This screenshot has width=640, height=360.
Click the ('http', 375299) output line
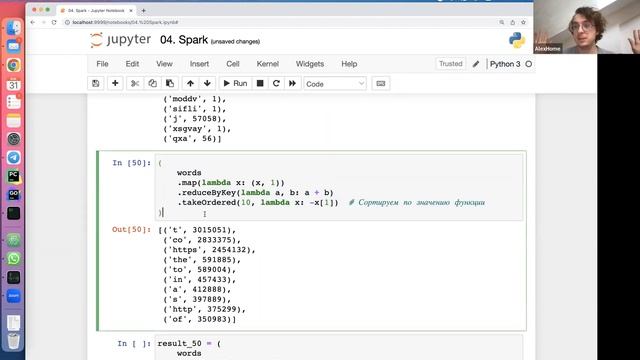(204, 309)
